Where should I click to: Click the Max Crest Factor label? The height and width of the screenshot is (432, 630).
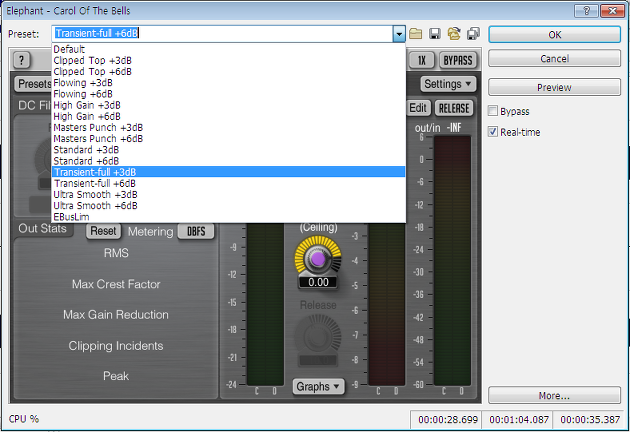pos(116,284)
